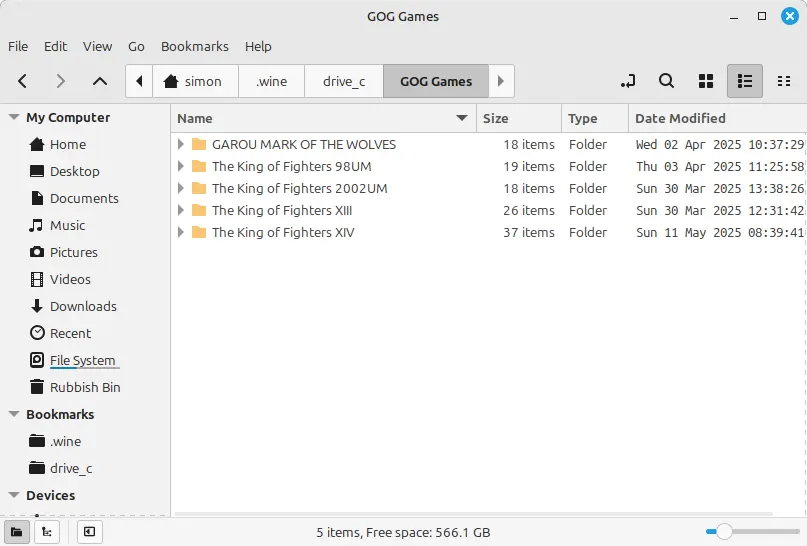Maximize the GOG Games window
This screenshot has width=807, height=546.
pos(762,16)
